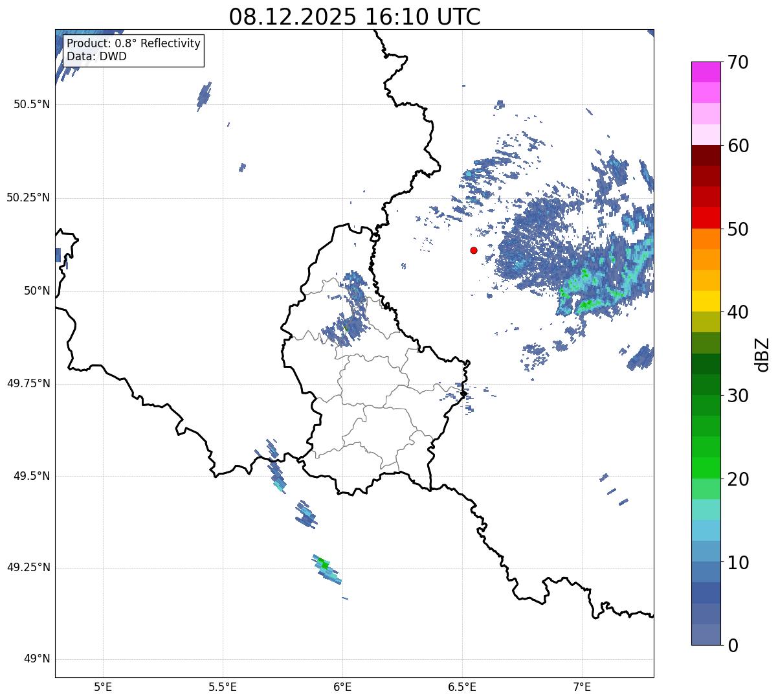The image size is (778, 700).
Task: Click the 49.5°N latitude label
Action: [x=31, y=476]
